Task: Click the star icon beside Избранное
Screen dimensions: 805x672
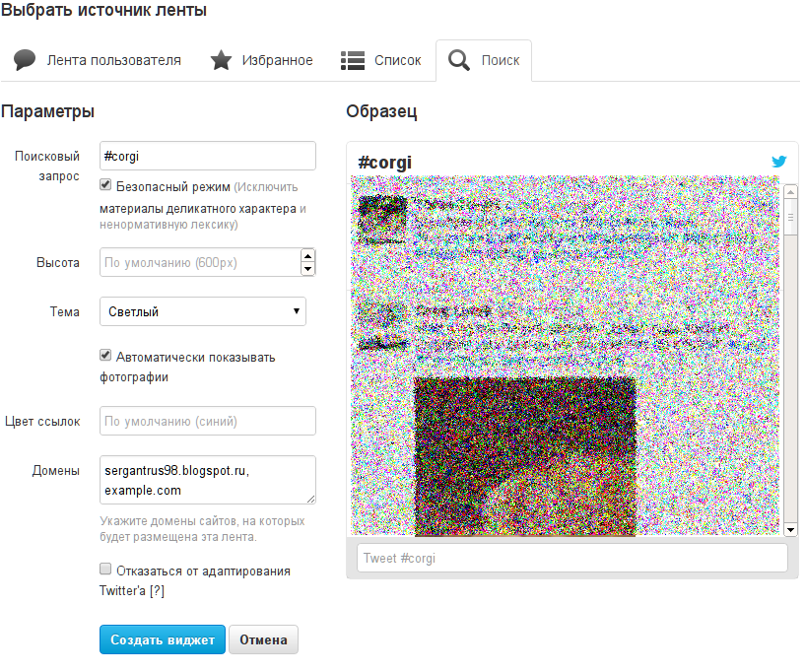Action: [x=221, y=60]
